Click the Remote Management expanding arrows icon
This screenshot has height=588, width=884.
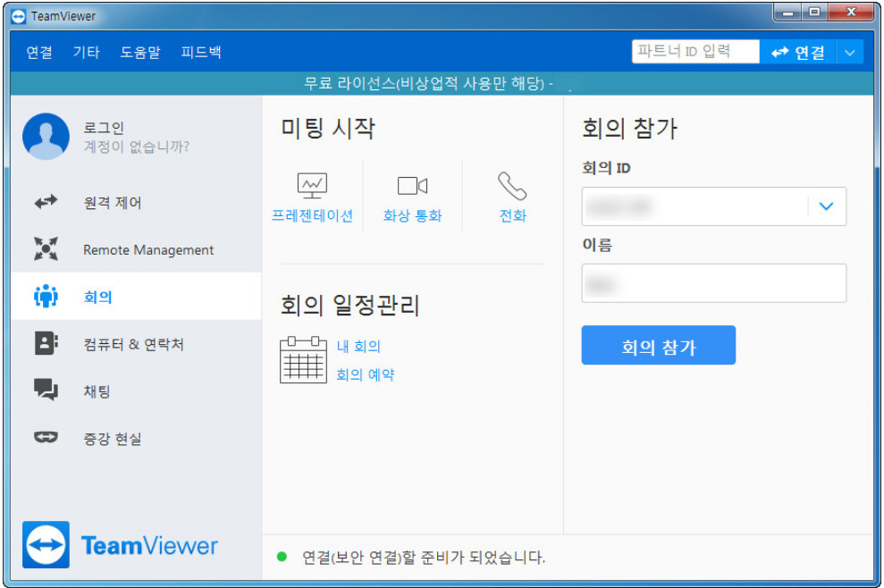coord(46,248)
